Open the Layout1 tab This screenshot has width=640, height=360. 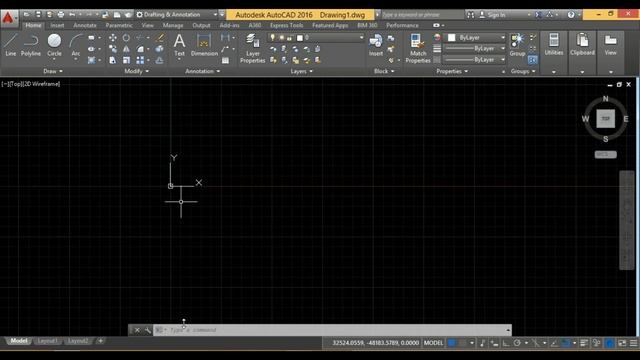pos(47,341)
